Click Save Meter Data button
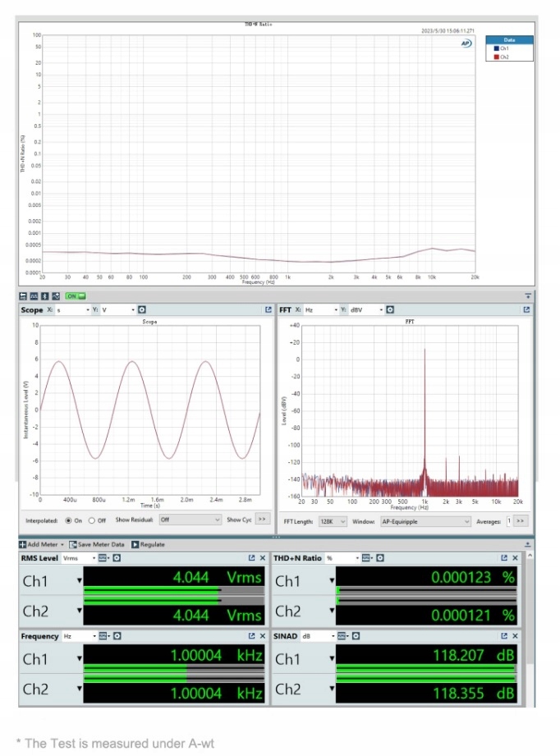Image resolution: width=560 pixels, height=756 pixels. (96, 544)
